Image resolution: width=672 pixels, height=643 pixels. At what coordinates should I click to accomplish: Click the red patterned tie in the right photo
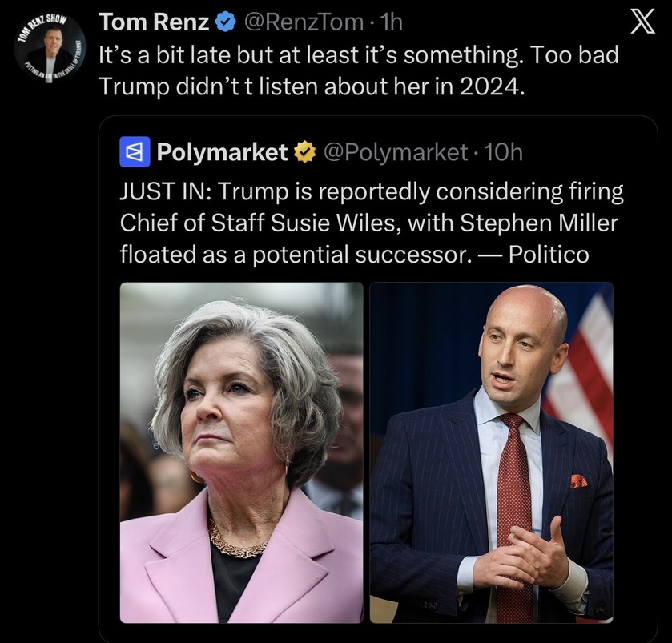[513, 514]
